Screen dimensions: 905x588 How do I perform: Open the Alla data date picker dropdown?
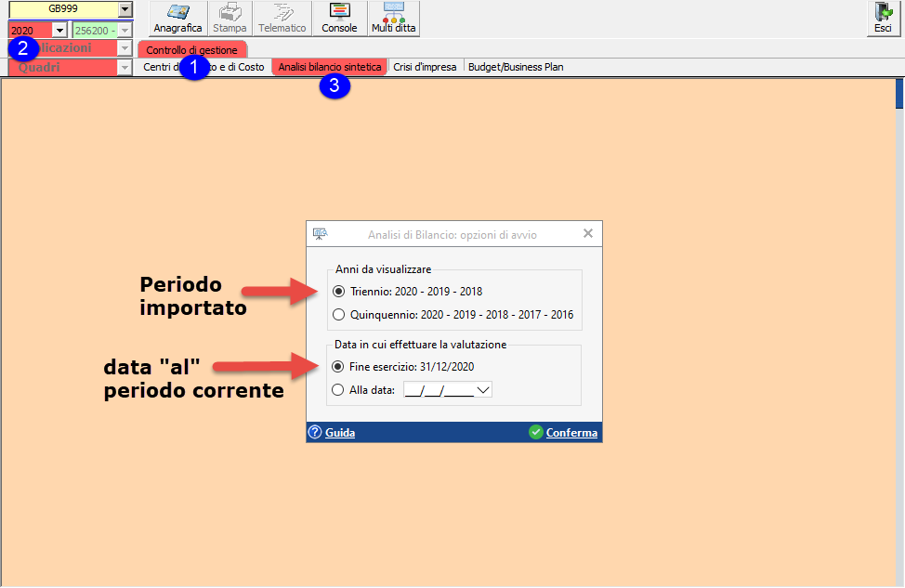pos(483,390)
